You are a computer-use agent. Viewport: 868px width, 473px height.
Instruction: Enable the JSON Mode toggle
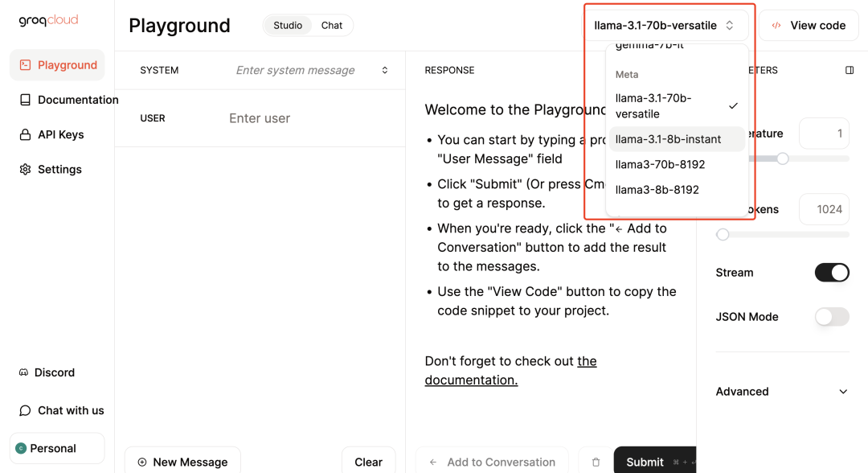pyautogui.click(x=832, y=317)
